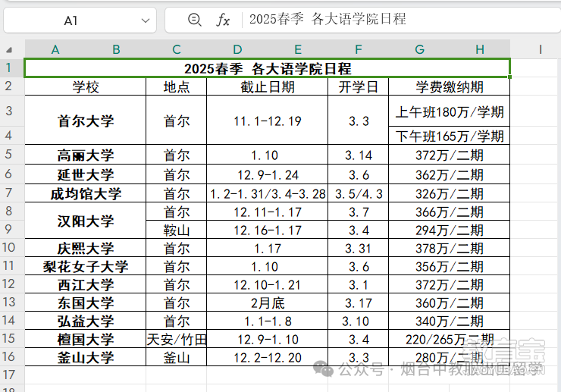Click the 学校 header cell
The image size is (561, 392).
tap(86, 86)
